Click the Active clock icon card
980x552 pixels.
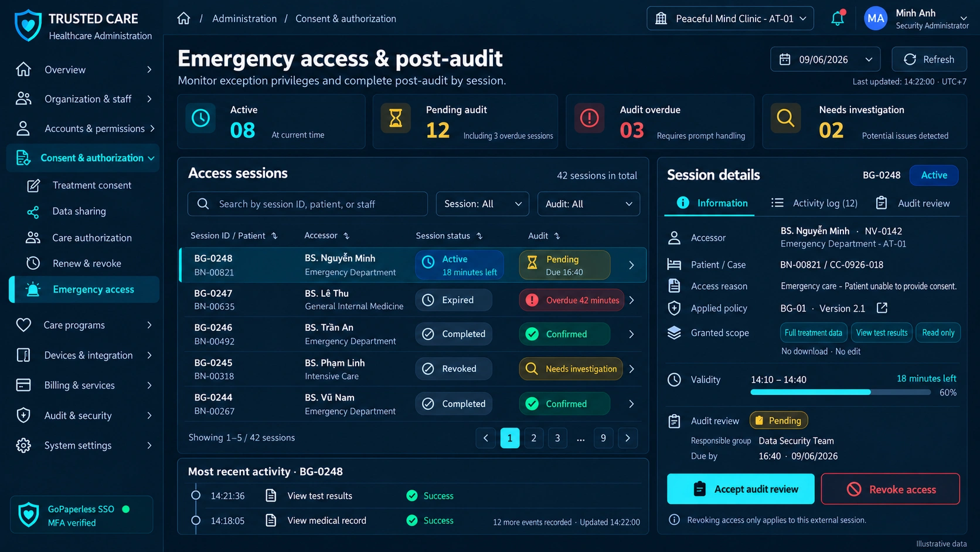200,118
